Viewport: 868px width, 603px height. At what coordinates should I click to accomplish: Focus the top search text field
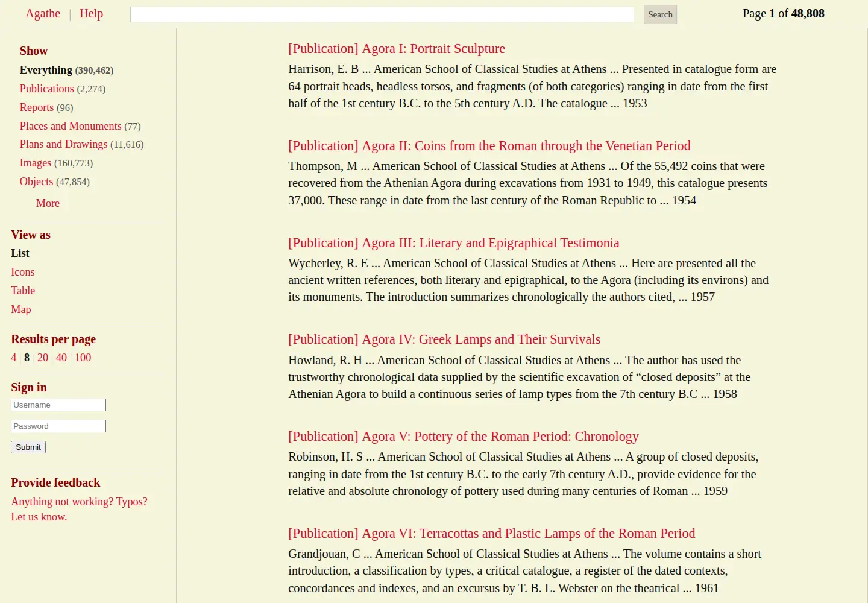coord(382,14)
